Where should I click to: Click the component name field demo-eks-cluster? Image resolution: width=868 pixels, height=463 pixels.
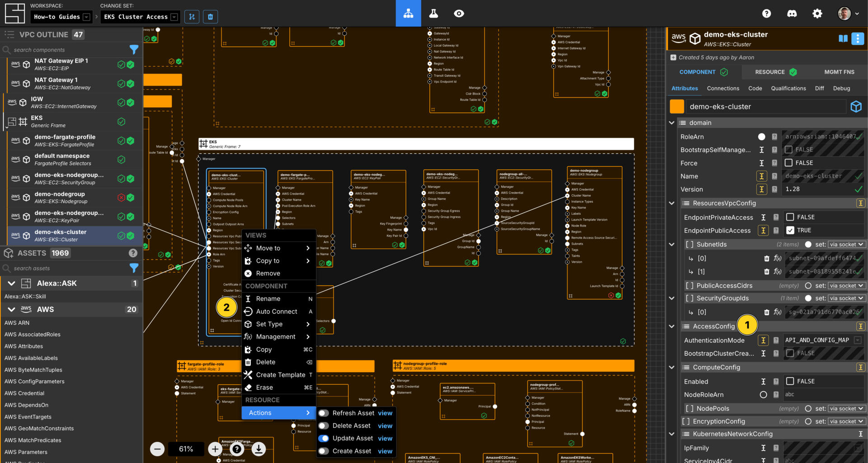click(766, 107)
